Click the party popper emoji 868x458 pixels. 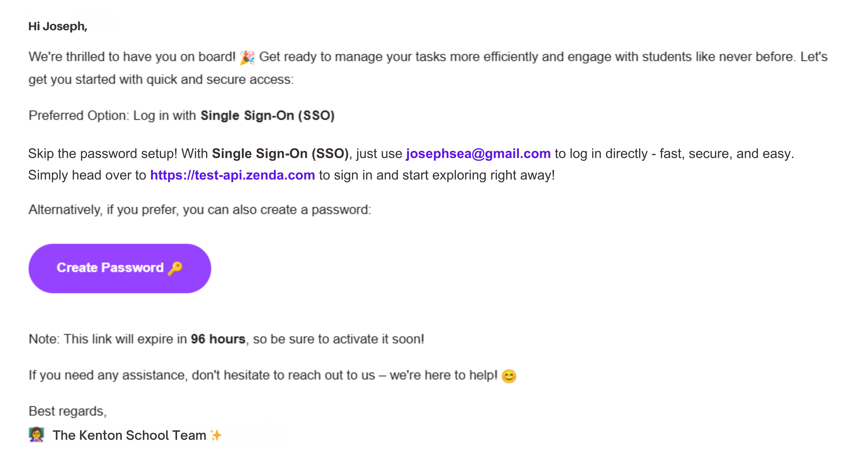point(247,57)
